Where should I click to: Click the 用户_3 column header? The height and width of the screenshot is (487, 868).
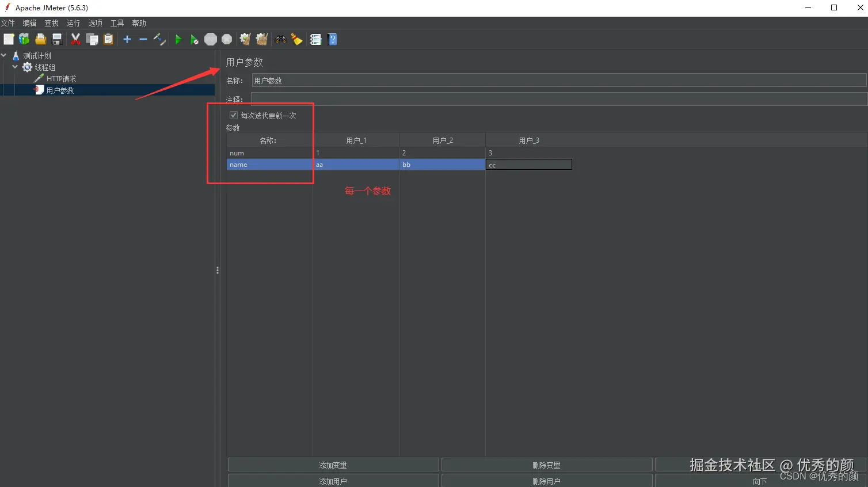pyautogui.click(x=529, y=140)
